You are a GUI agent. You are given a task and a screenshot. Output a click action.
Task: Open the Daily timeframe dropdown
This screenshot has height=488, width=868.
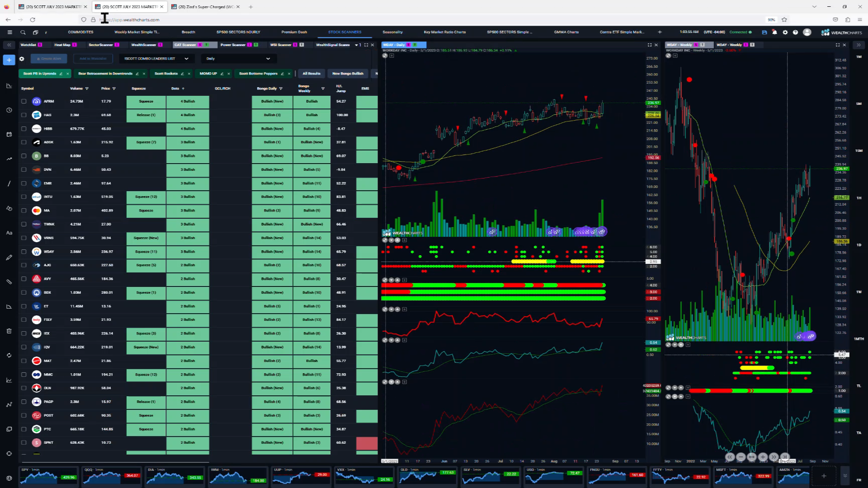(238, 59)
